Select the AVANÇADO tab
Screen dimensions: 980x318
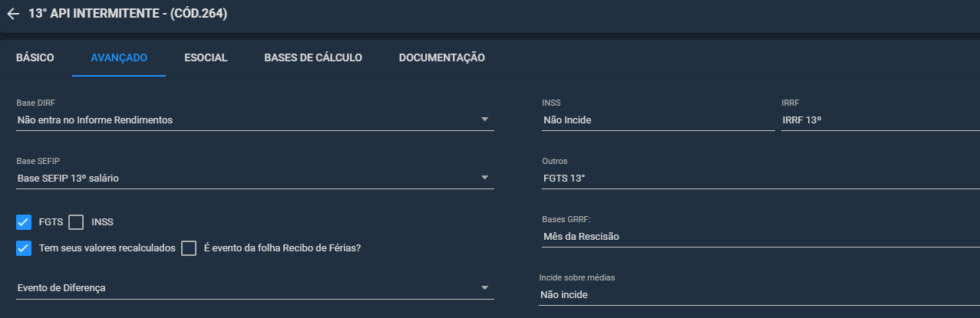click(119, 57)
